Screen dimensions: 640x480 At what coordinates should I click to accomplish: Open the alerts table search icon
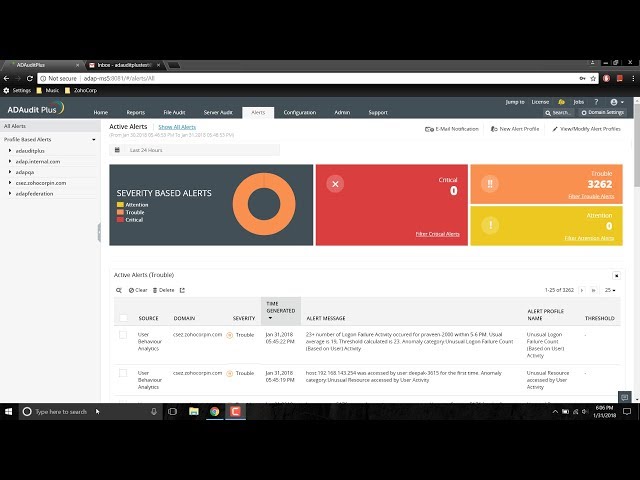point(119,290)
